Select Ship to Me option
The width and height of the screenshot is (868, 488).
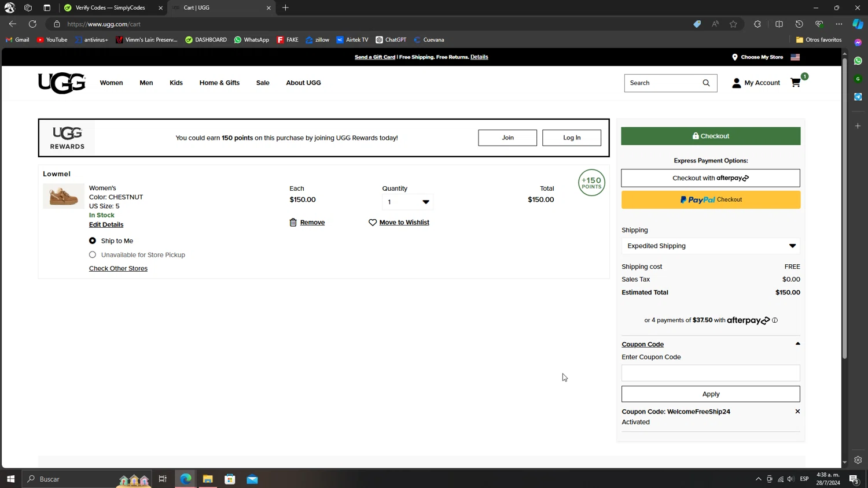[x=93, y=241]
